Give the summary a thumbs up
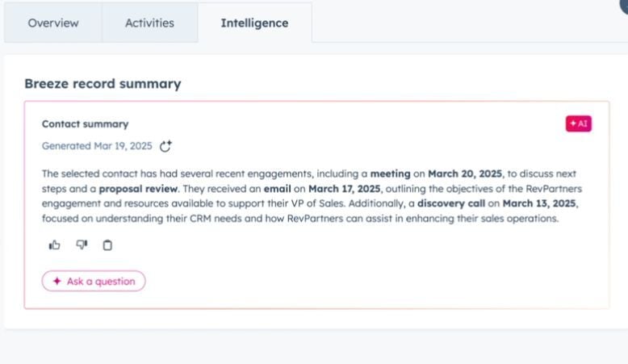Viewport: 628px width, 364px height. click(x=54, y=245)
